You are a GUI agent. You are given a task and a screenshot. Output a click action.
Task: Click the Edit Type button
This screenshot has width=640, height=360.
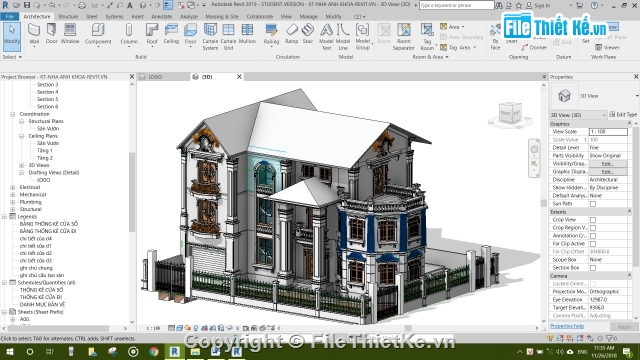pyautogui.click(x=623, y=115)
